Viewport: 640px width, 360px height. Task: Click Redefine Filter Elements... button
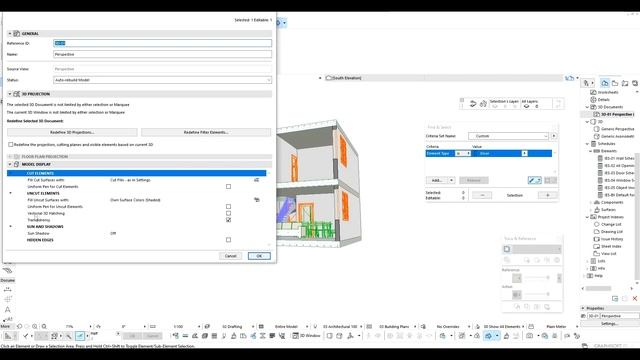206,132
